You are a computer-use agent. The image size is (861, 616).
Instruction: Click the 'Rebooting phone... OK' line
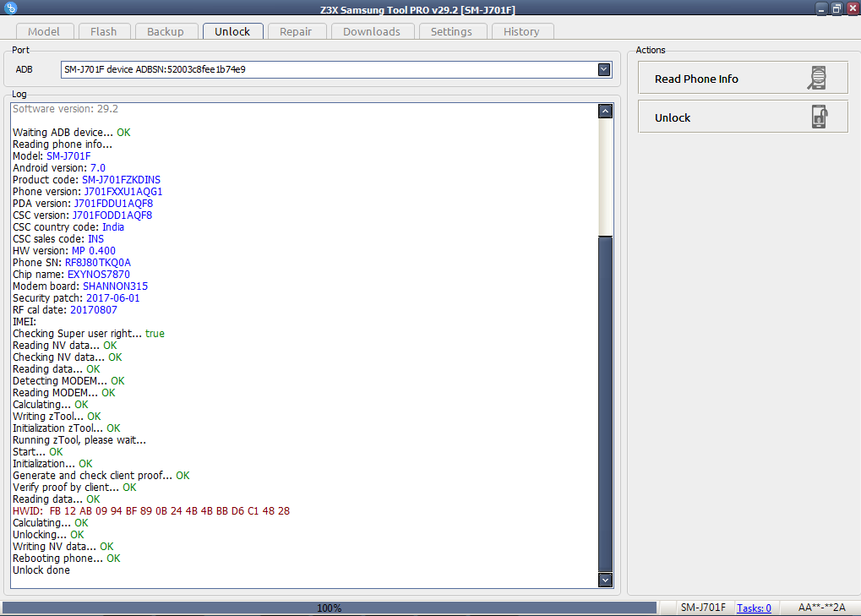pyautogui.click(x=67, y=559)
